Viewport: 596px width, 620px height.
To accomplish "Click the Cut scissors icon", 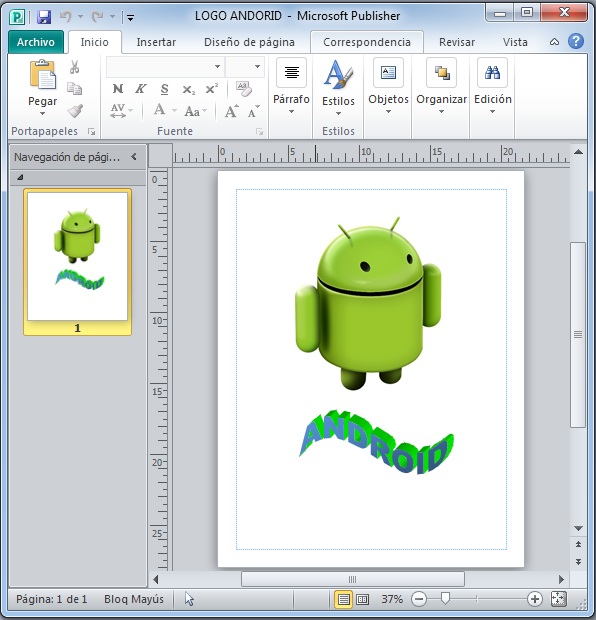I will pyautogui.click(x=74, y=67).
